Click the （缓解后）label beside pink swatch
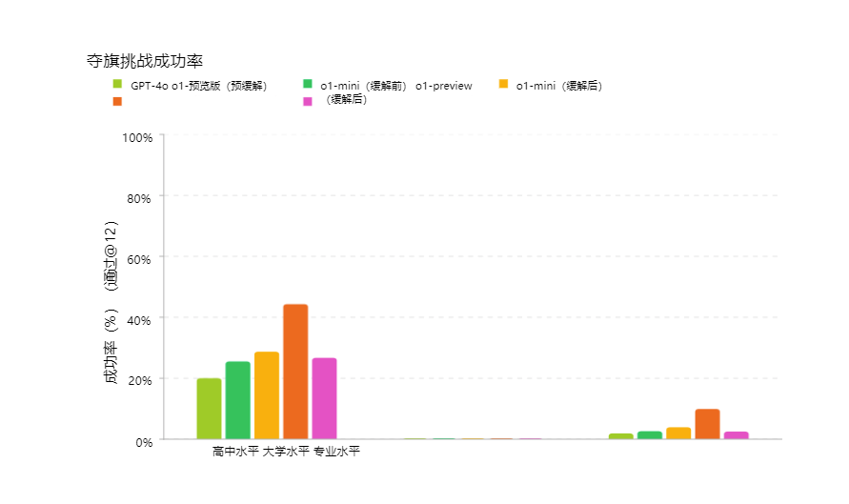 (346, 99)
